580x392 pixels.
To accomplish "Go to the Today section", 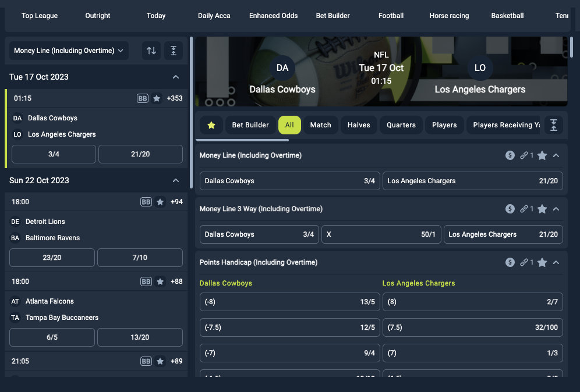I will (155, 16).
